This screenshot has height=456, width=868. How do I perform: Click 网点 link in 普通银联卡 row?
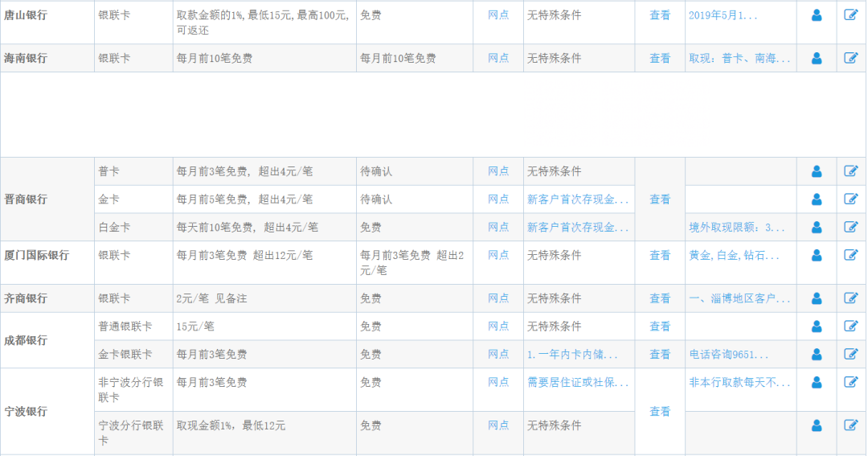click(x=498, y=326)
